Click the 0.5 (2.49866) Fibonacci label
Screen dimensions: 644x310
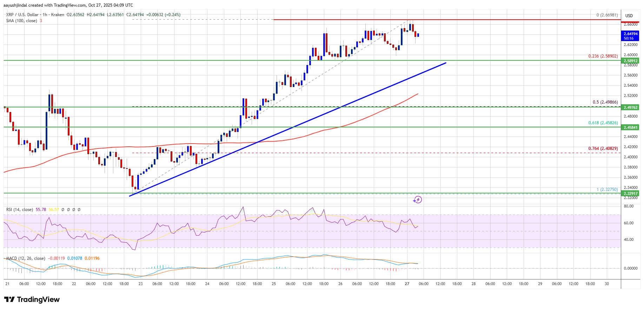coord(605,102)
